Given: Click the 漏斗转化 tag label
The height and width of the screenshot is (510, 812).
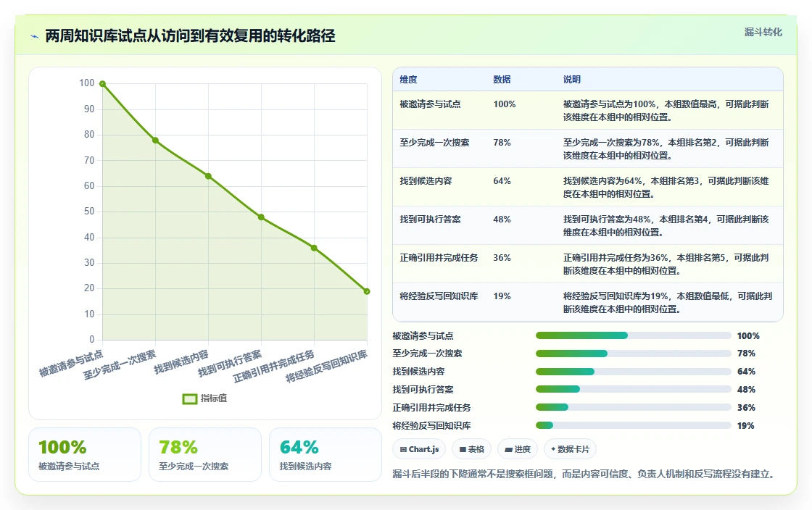Looking at the screenshot, I should click(x=763, y=32).
